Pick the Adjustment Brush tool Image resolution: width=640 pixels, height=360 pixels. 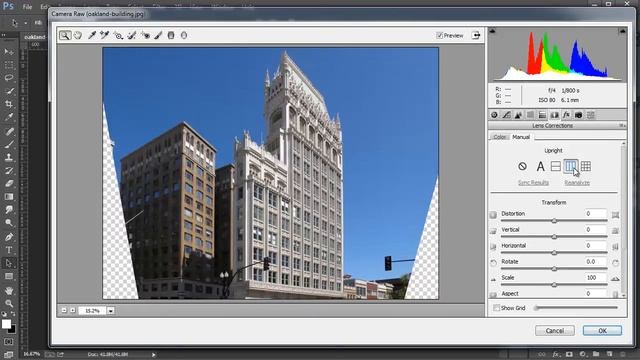pos(158,36)
